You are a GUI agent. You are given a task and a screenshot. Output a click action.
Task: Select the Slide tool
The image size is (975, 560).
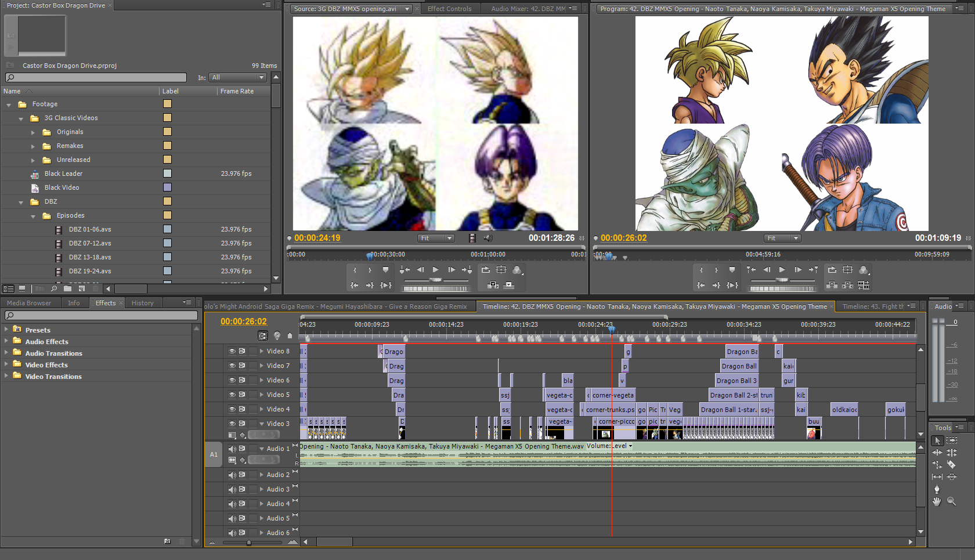(x=952, y=477)
